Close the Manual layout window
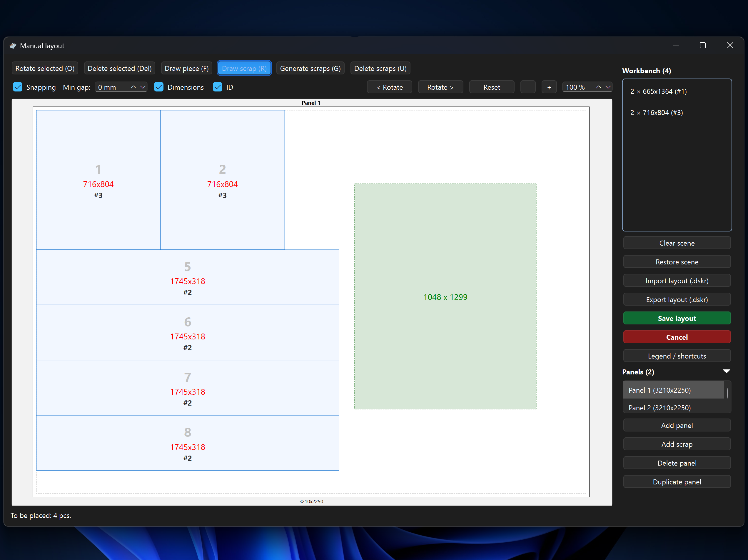Viewport: 748px width, 560px height. coord(730,45)
